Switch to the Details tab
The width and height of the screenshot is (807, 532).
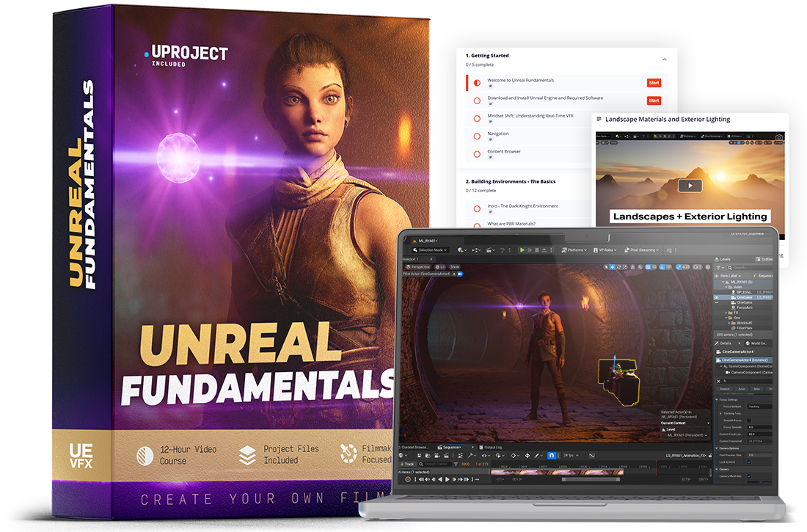726,343
